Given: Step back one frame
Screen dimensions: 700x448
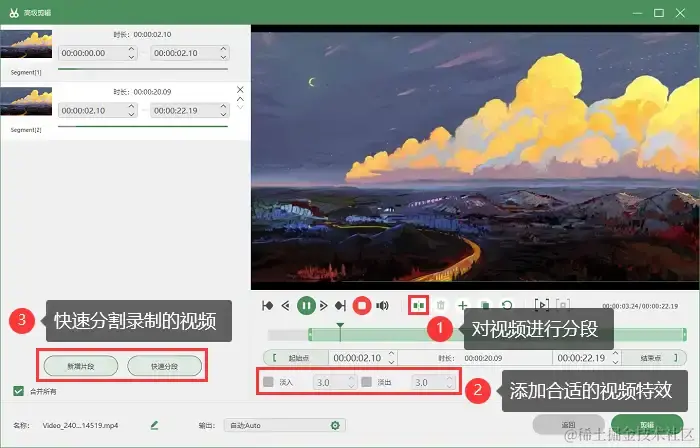Looking at the screenshot, I should click(x=286, y=306).
